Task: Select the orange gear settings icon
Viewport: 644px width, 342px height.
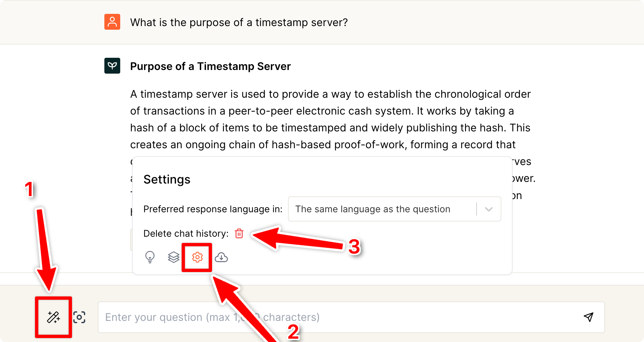Action: click(x=197, y=257)
